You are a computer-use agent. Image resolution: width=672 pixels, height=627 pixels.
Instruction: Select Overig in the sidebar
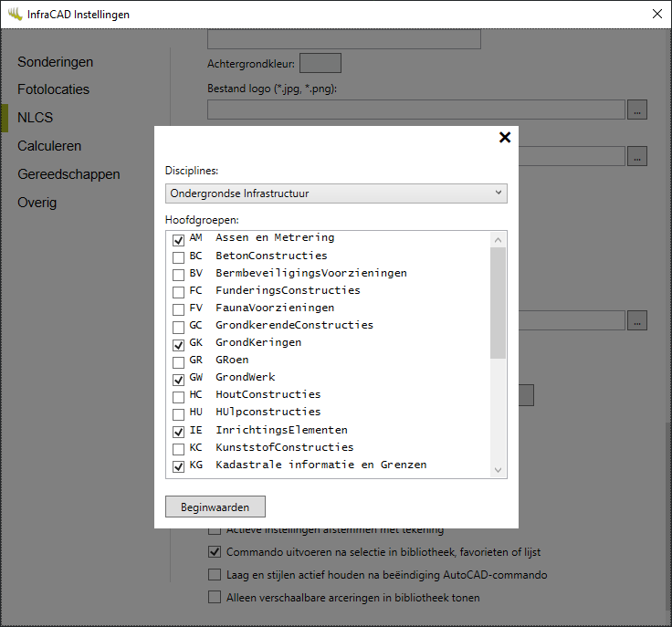[37, 203]
